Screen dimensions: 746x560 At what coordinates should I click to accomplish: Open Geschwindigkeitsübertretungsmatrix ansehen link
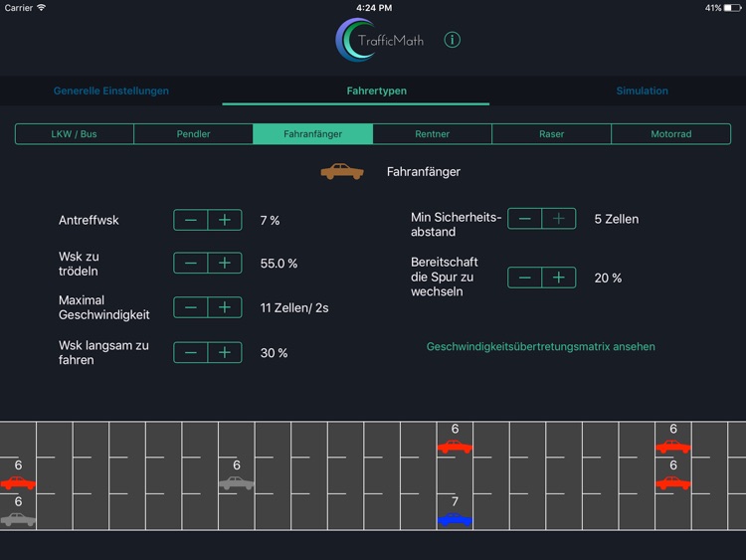click(540, 346)
